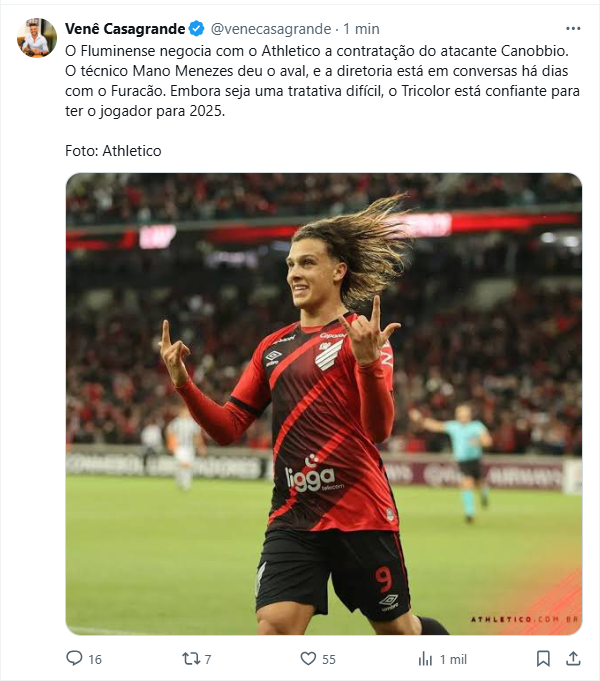Repost the tweet with the retweet icon
Image resolution: width=600 pixels, height=681 pixels.
pos(190,659)
